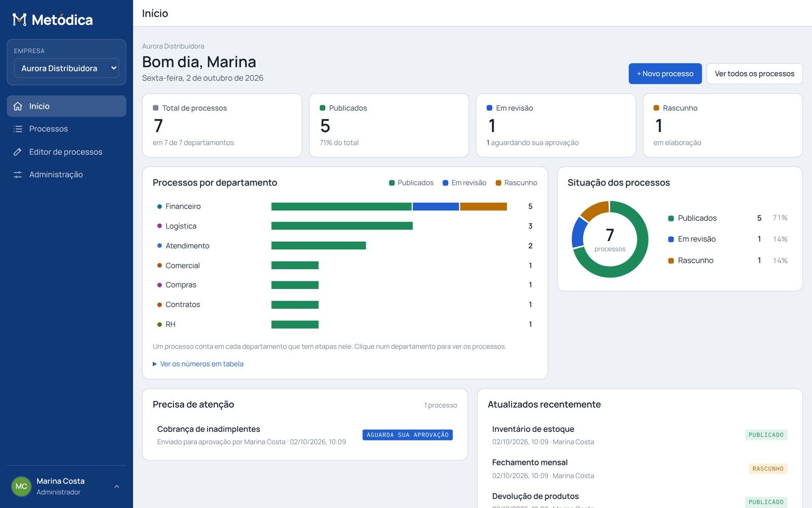
Task: Click the green Publicados legend marker in bar chart
Action: tap(392, 183)
